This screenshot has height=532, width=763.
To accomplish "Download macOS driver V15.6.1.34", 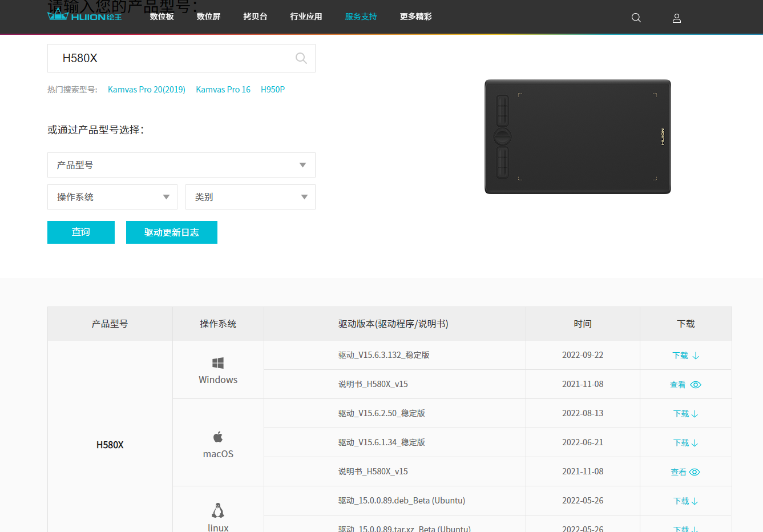I will point(686,443).
